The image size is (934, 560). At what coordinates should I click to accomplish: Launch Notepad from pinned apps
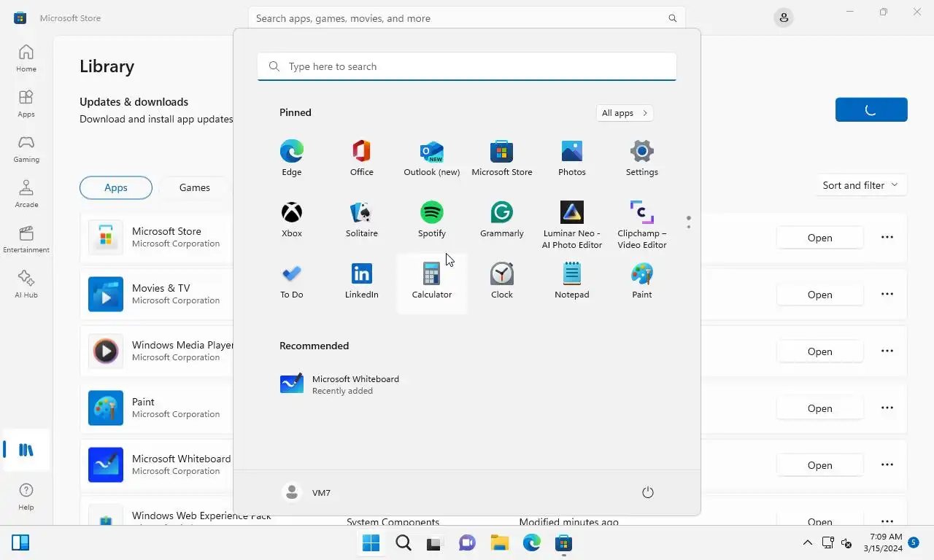[572, 281]
